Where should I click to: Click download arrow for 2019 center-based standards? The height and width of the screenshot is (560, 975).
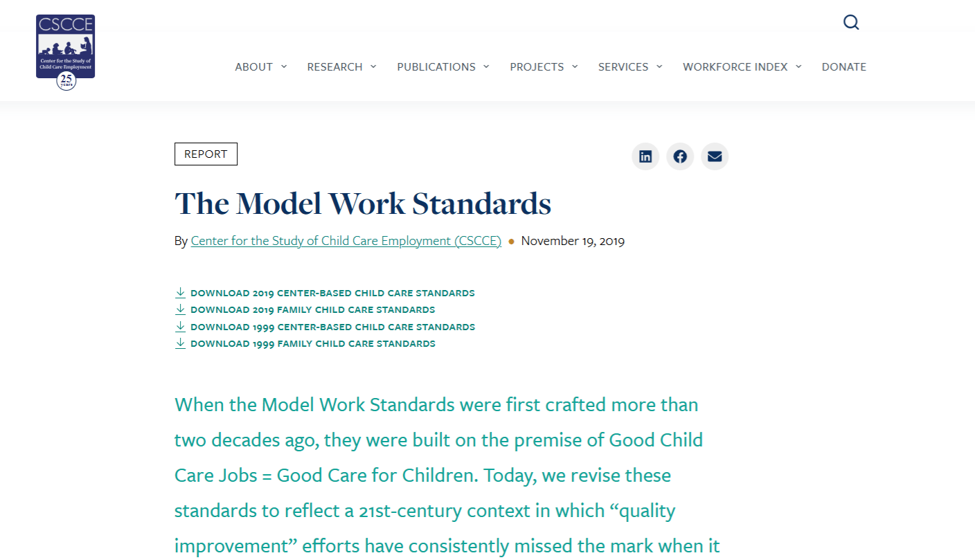click(180, 293)
